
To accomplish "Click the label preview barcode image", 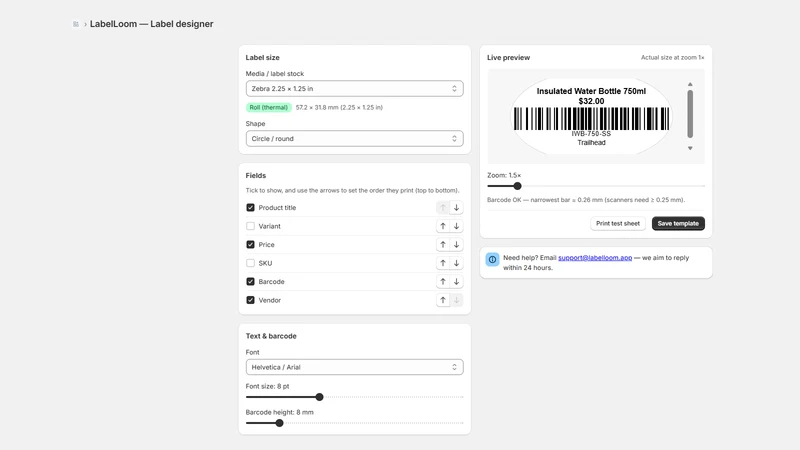I will coord(591,119).
